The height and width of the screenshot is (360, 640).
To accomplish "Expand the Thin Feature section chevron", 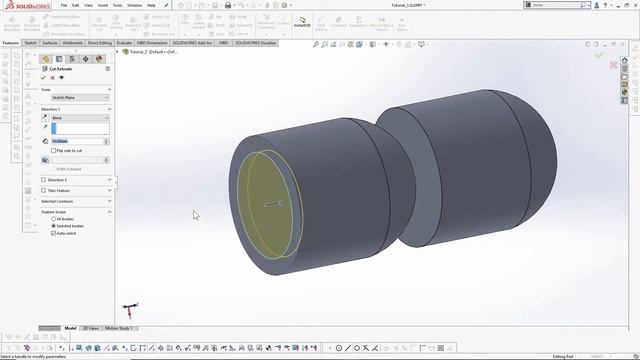I will 109,190.
